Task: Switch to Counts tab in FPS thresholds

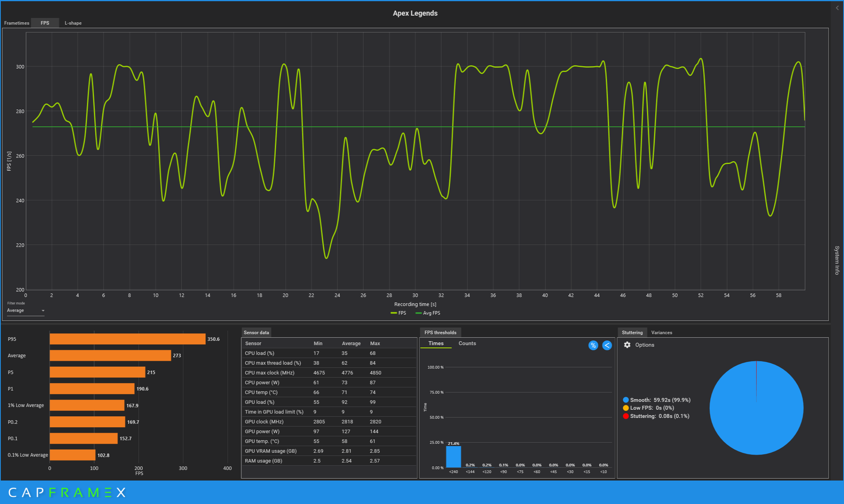Action: coord(467,343)
